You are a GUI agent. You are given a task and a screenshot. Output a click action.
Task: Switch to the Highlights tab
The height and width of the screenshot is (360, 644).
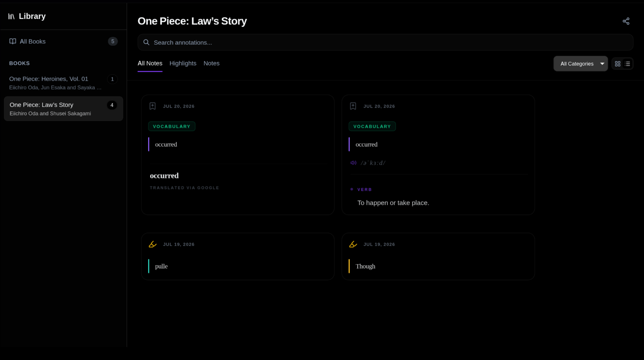[x=183, y=63]
